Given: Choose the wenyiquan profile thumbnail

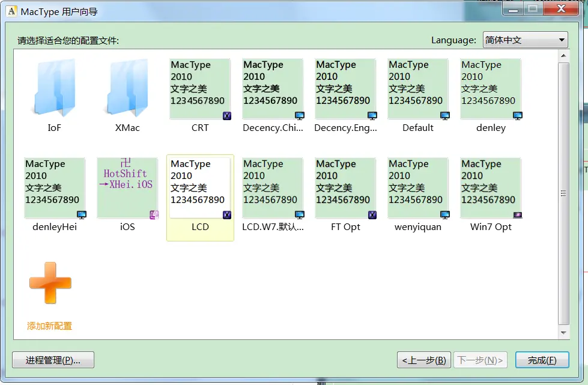Looking at the screenshot, I should click(x=418, y=188).
